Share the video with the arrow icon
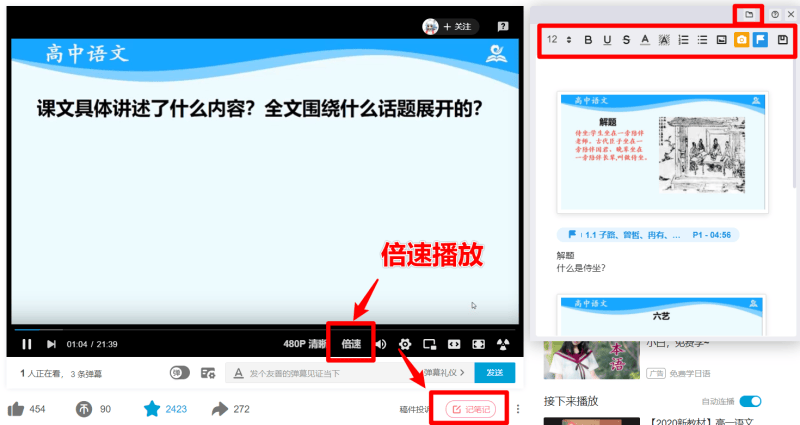Image resolution: width=800 pixels, height=425 pixels. tap(220, 409)
